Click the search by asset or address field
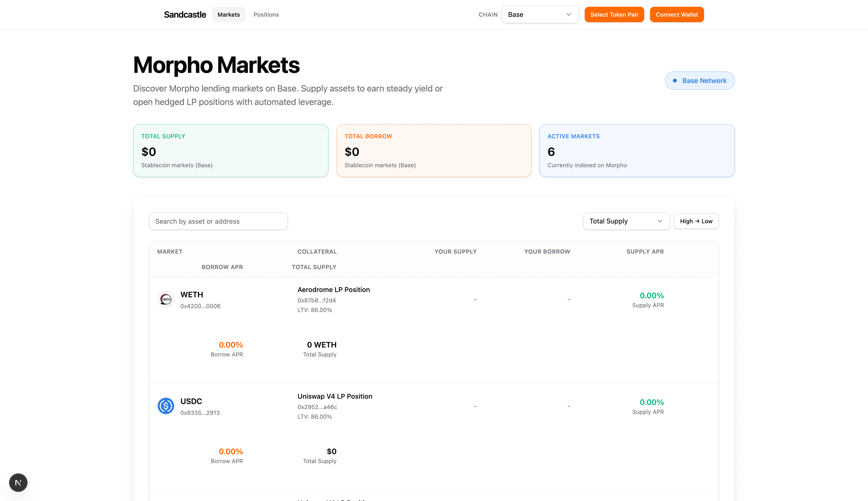Viewport: 868px width, 501px height. click(218, 221)
